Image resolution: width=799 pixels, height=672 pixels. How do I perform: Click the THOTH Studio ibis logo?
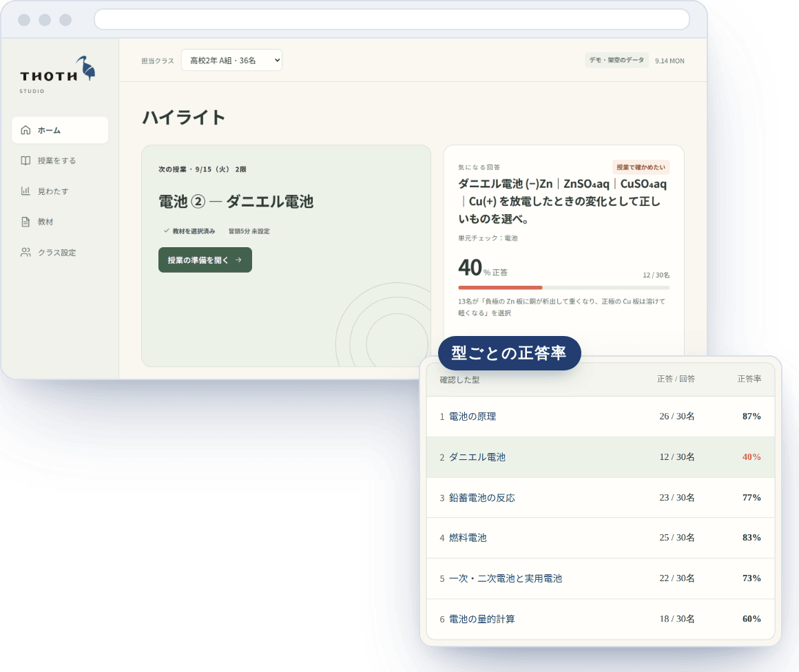pyautogui.click(x=57, y=74)
